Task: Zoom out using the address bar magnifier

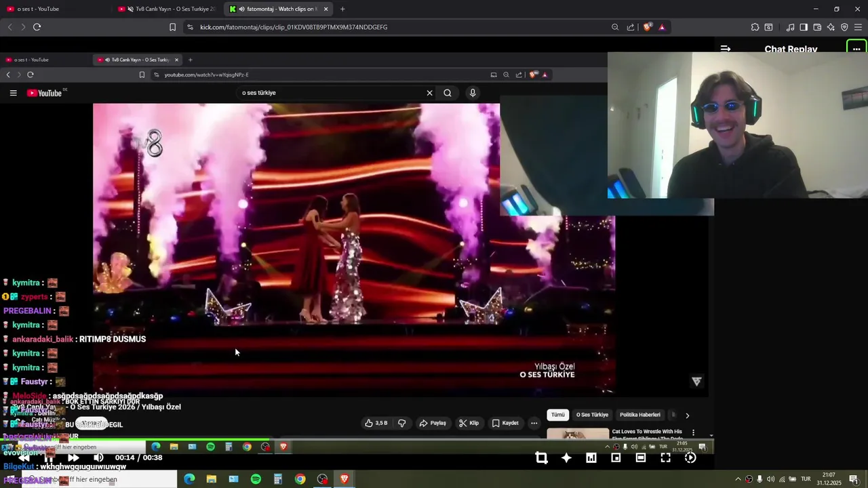Action: [615, 27]
